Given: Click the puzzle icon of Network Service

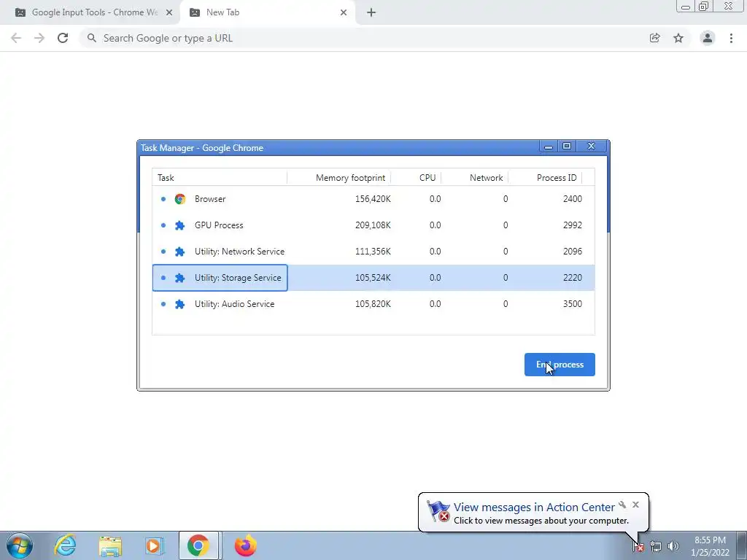Looking at the screenshot, I should pos(179,252).
